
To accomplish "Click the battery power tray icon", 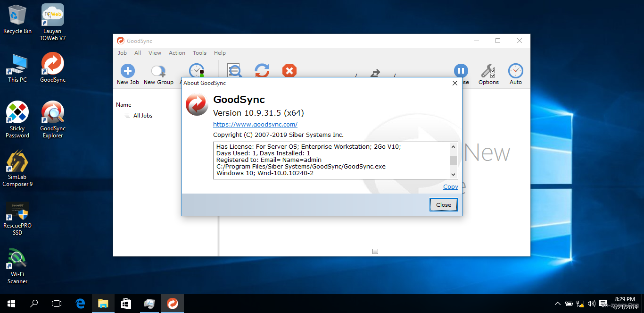I will point(569,304).
